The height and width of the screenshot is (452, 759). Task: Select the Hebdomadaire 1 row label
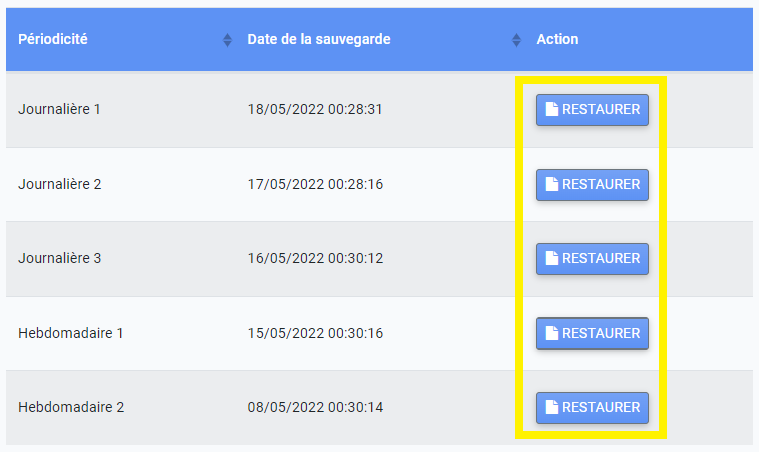click(x=71, y=333)
